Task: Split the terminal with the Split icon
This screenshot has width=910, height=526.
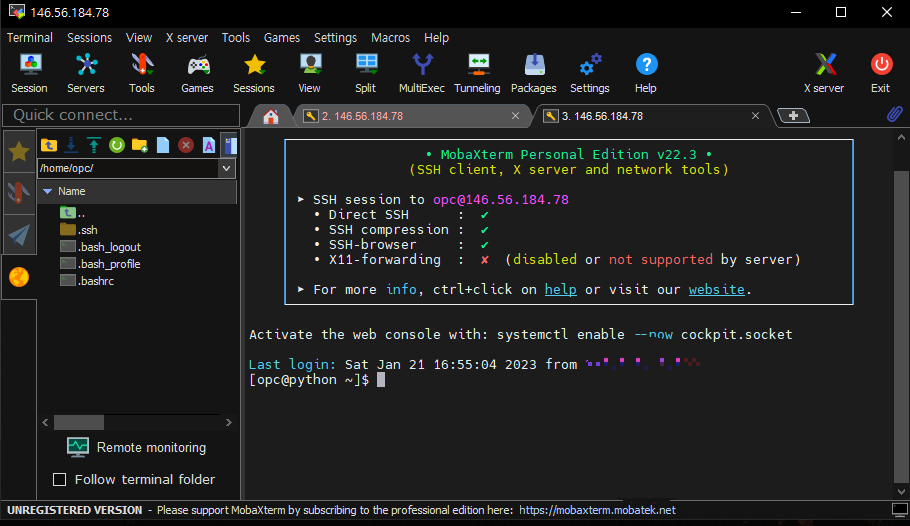Action: point(366,74)
